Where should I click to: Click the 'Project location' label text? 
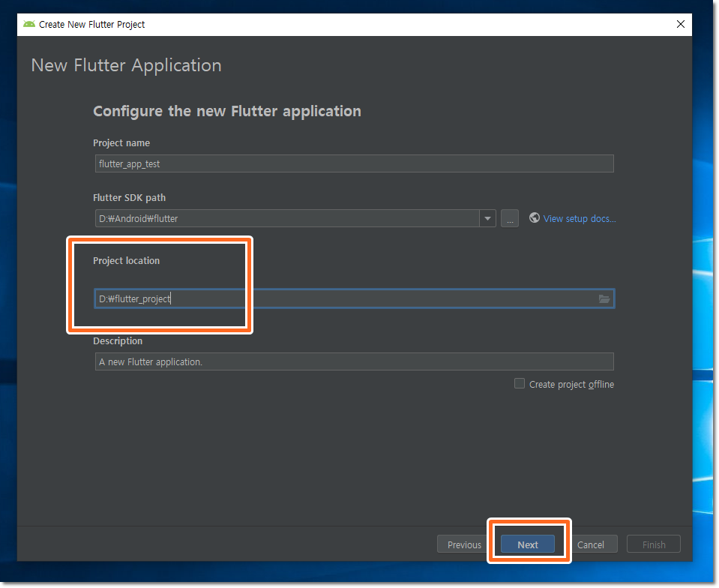(x=127, y=260)
